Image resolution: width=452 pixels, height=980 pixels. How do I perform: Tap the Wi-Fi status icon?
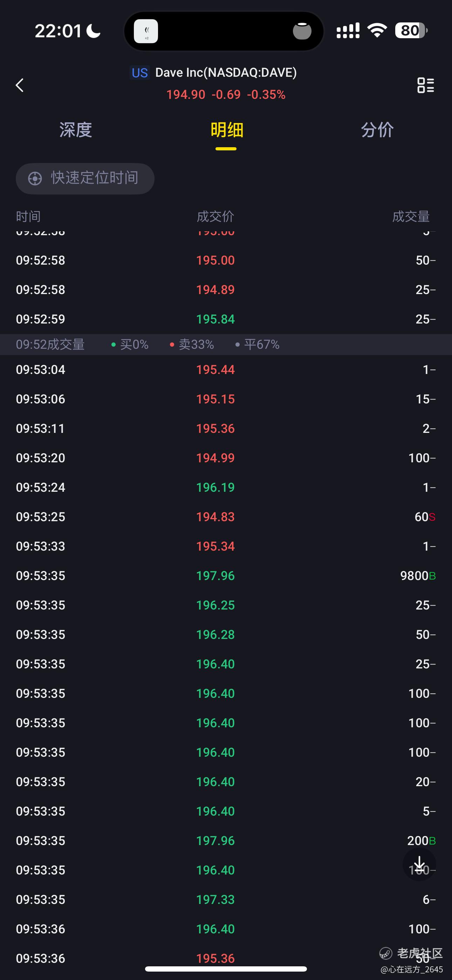(377, 30)
